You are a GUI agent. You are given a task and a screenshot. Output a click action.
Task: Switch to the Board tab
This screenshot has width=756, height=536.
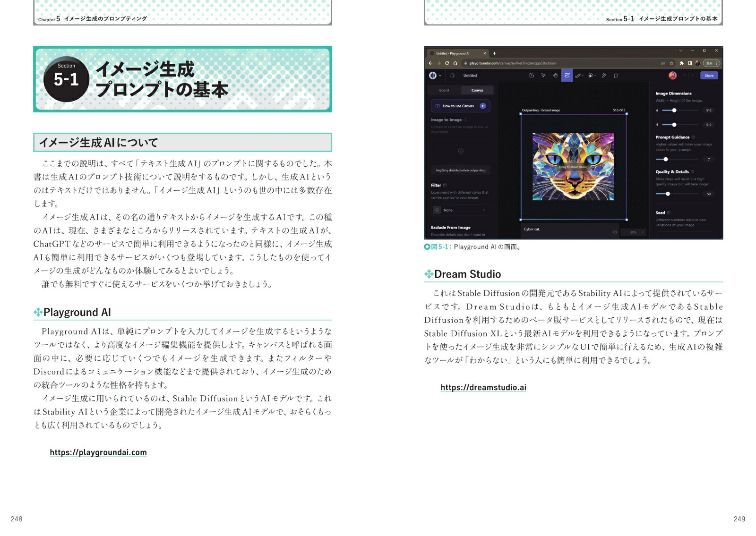(x=444, y=90)
